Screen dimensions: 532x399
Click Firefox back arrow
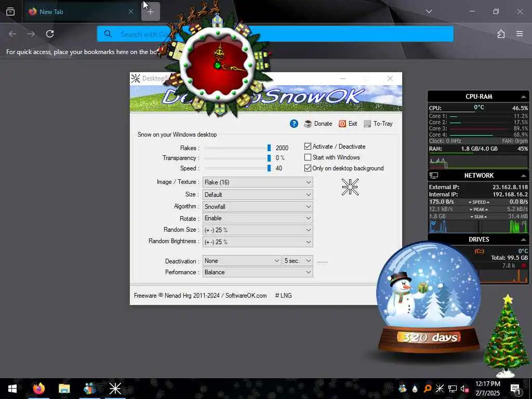[x=12, y=34]
